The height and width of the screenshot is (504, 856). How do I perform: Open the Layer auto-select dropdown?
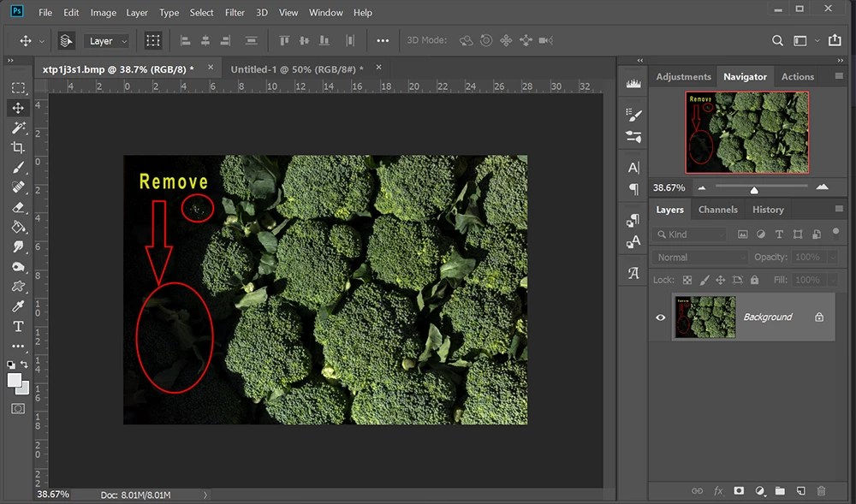[107, 41]
